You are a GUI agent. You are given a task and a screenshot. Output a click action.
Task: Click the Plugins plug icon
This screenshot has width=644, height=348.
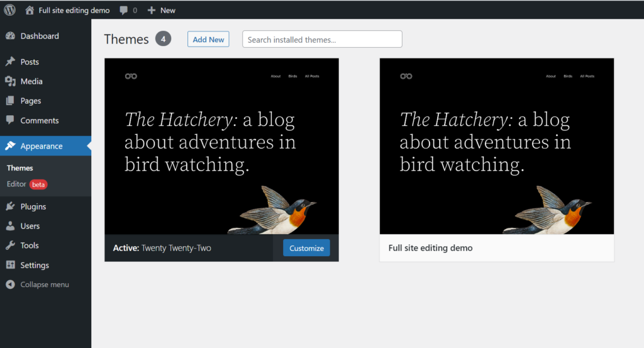(x=10, y=206)
